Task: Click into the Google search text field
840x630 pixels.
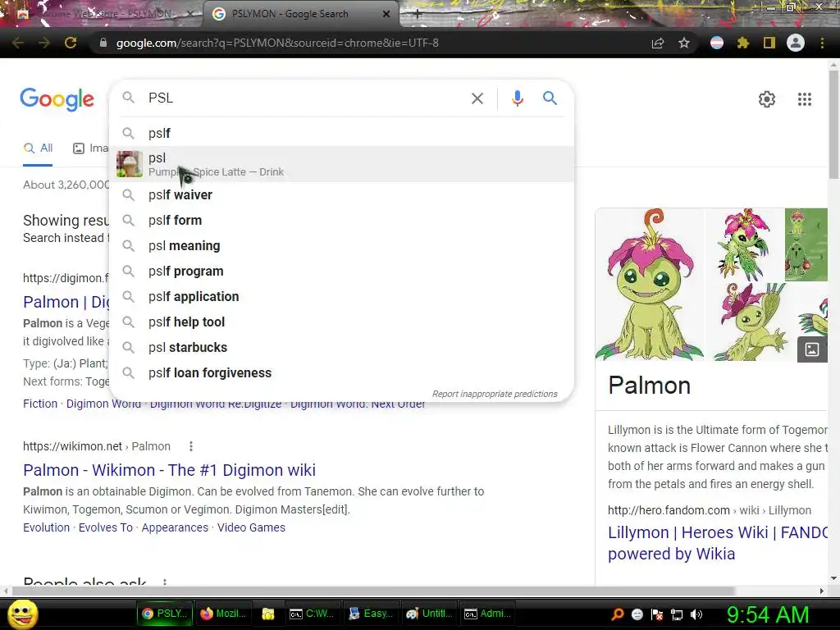Action: click(305, 98)
